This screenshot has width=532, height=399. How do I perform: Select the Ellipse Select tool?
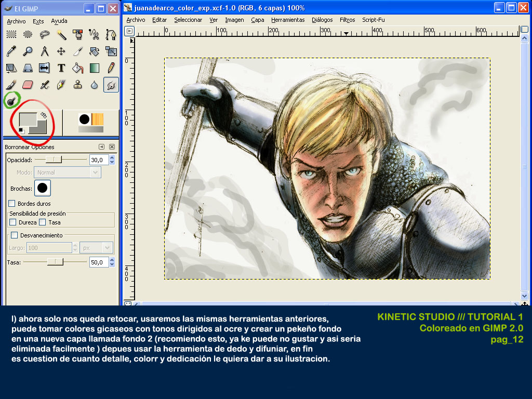pyautogui.click(x=28, y=34)
